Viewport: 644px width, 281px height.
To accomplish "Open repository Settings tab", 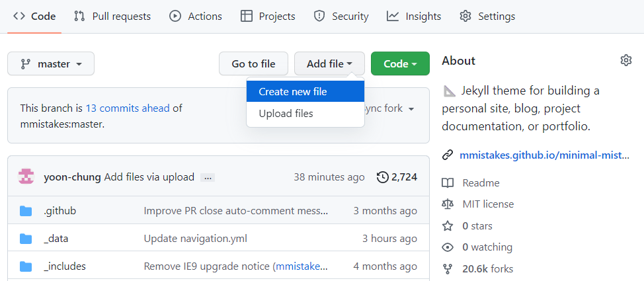I will pos(487,17).
